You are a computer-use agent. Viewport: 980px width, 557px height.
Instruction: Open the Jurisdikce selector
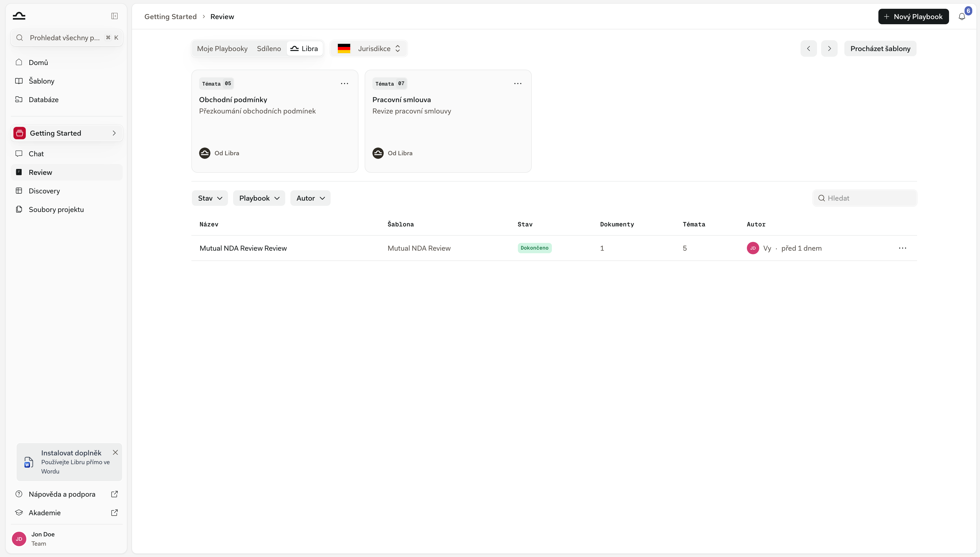369,48
